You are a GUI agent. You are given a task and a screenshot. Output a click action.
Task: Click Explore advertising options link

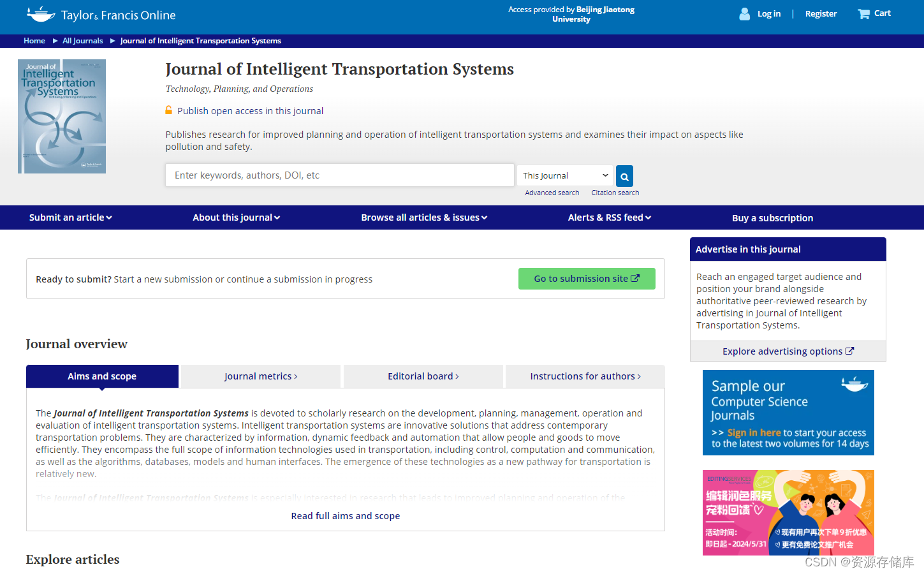[788, 351]
